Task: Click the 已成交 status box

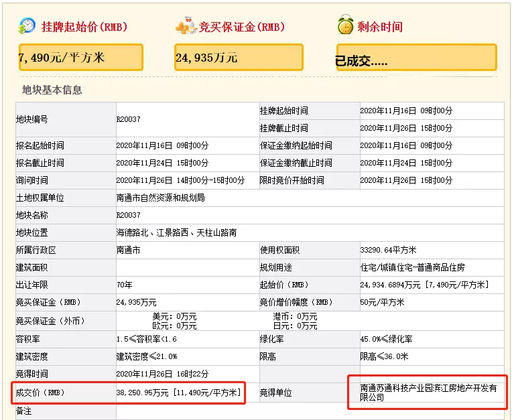Action: [417, 58]
